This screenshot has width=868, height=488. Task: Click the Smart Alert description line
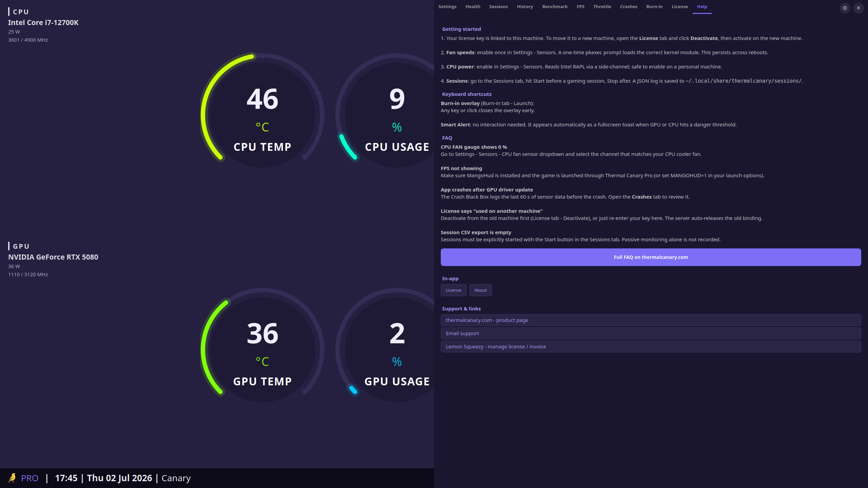coord(588,125)
